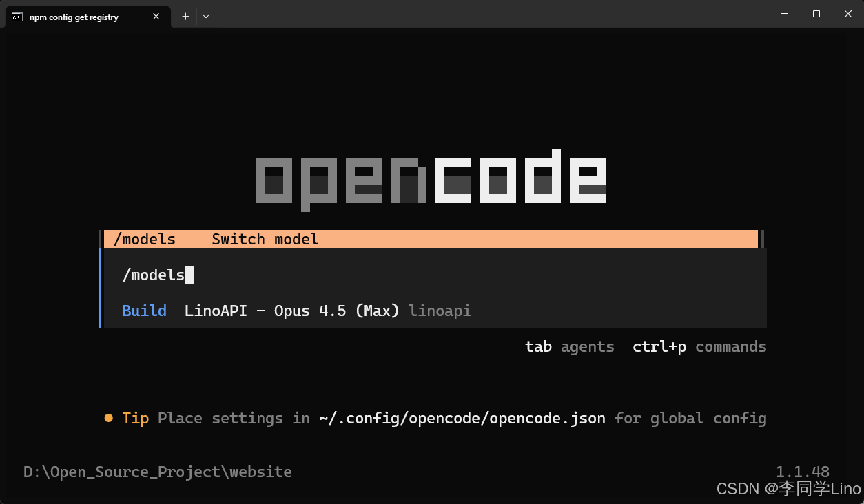Click the opencode logo

click(x=431, y=180)
